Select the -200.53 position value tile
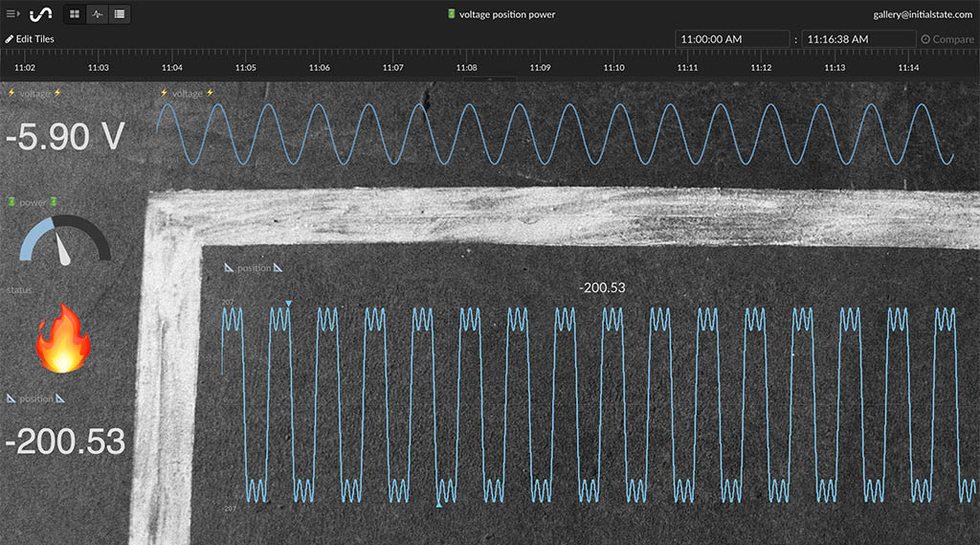Viewport: 980px width, 545px height. coord(65,442)
